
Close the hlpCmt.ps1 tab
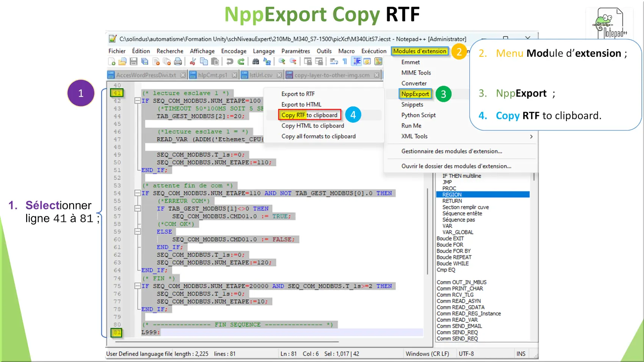pos(234,75)
